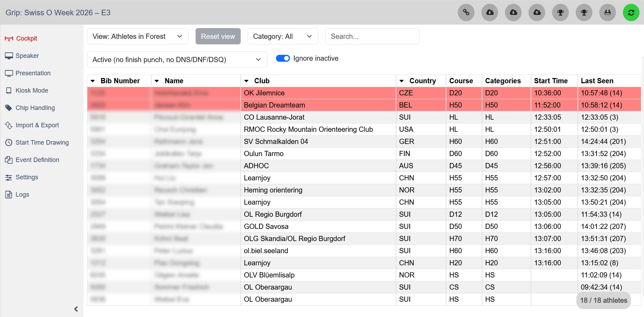
Task: Open Kiosk Mode via tablet icon
Action: 9,91
